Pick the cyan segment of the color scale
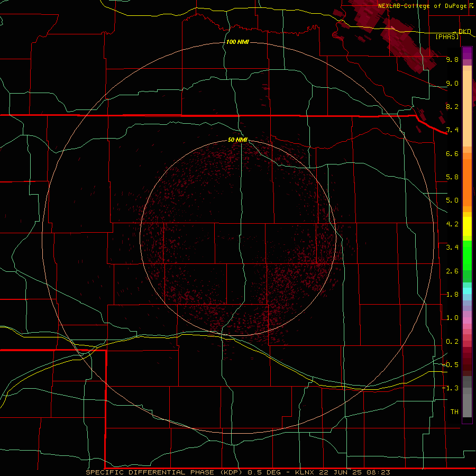476x476 pixels. (467, 291)
